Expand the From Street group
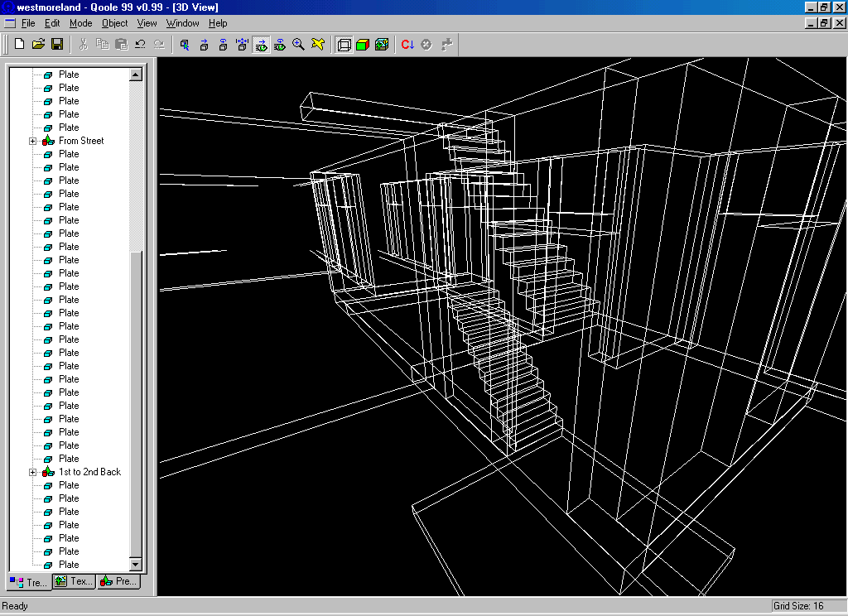Image resolution: width=848 pixels, height=616 pixels. coord(33,141)
